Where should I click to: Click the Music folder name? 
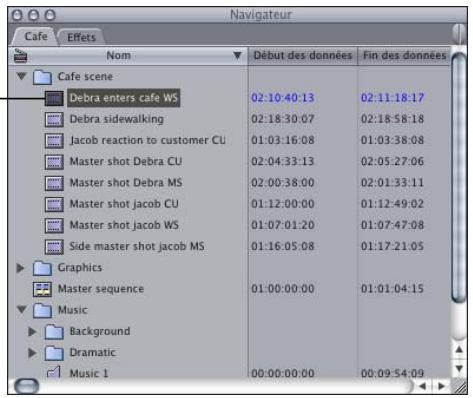(x=73, y=310)
